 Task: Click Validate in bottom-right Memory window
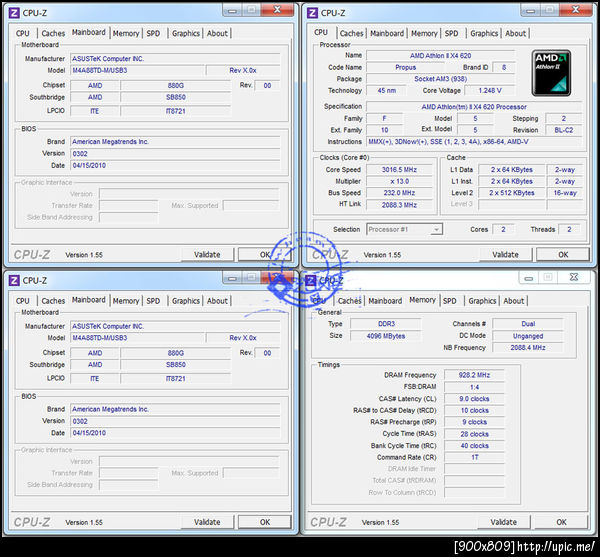504,522
